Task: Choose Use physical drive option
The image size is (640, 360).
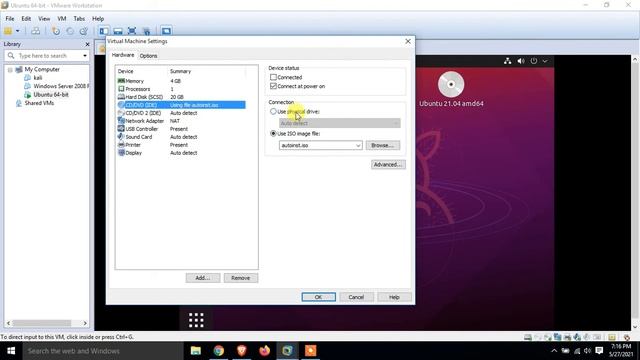Action: tap(273, 111)
